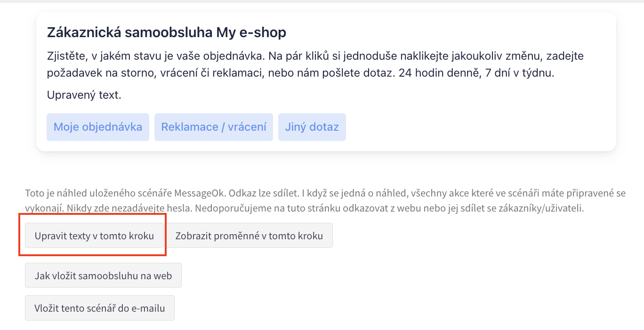Click the Upravený text. line

[x=84, y=95]
